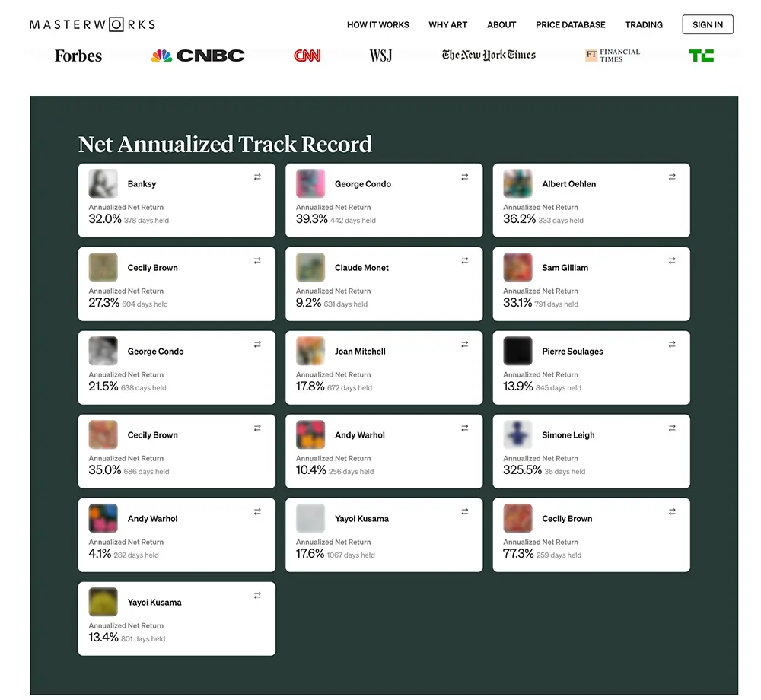Screen dimensions: 761x700
Task: Open the Why Art menu item
Action: (x=447, y=25)
